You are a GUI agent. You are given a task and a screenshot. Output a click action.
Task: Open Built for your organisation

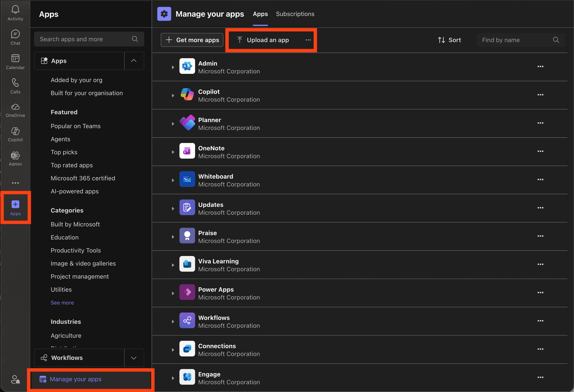click(87, 93)
